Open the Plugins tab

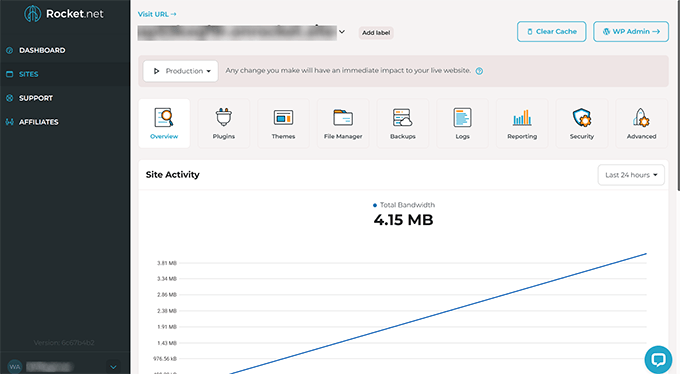coord(224,123)
